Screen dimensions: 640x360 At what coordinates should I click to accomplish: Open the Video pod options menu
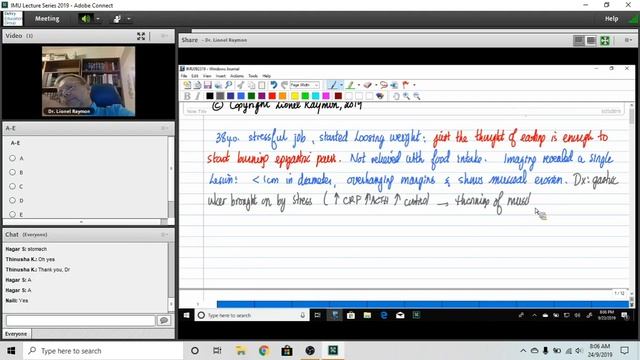coord(164,36)
